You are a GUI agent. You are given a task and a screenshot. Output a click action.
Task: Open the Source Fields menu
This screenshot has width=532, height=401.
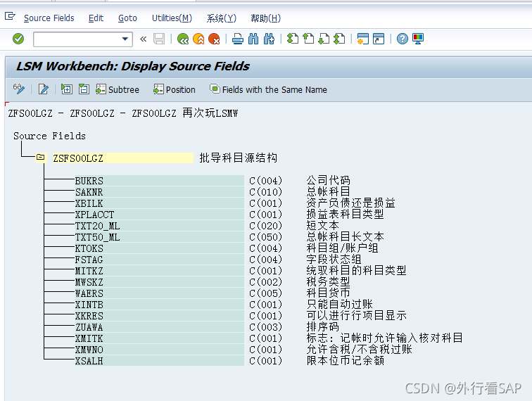click(x=49, y=18)
